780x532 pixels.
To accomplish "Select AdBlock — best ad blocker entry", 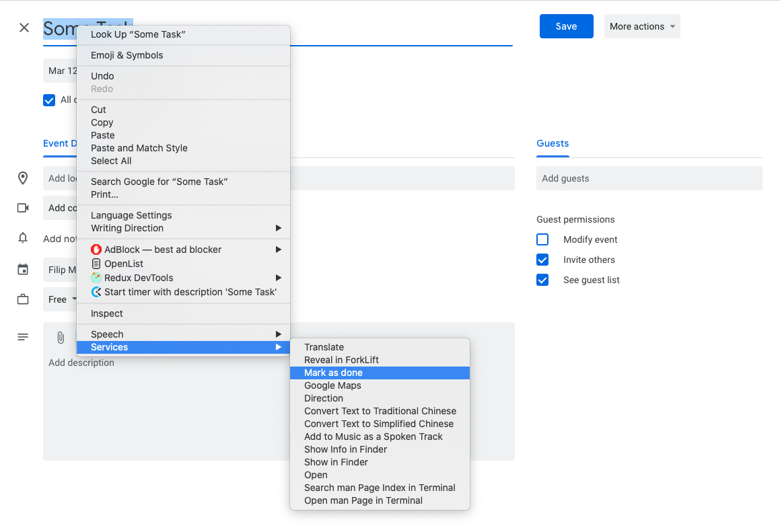I will [x=163, y=250].
